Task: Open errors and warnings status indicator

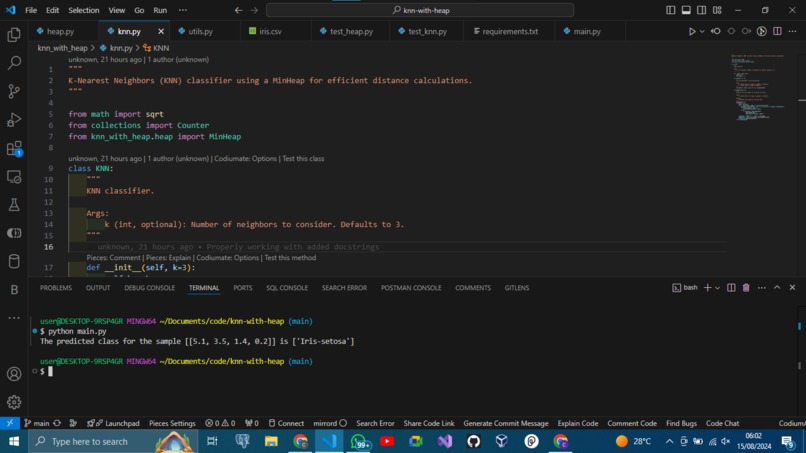Action: click(220, 423)
